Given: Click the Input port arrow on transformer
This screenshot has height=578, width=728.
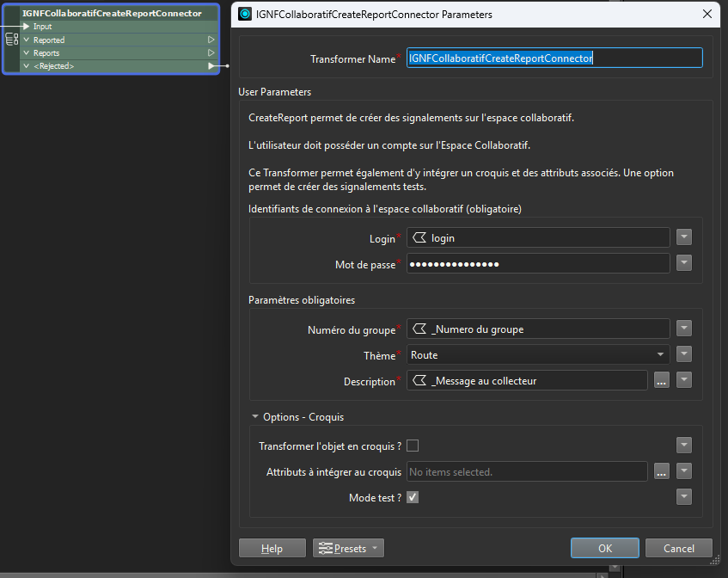Looking at the screenshot, I should (27, 27).
